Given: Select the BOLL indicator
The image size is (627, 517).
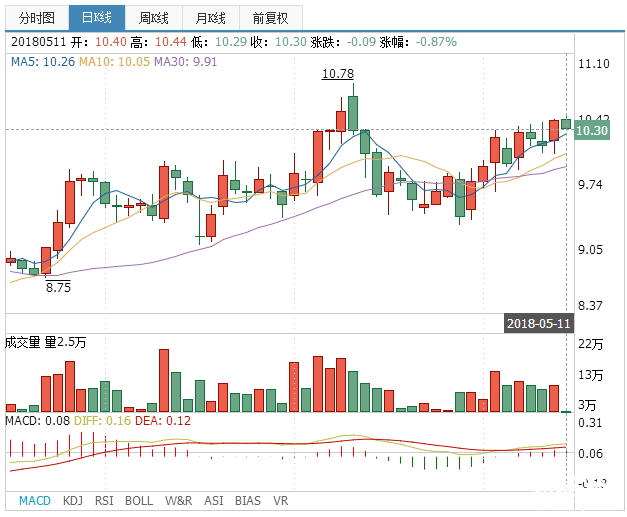Looking at the screenshot, I should pyautogui.click(x=139, y=501).
